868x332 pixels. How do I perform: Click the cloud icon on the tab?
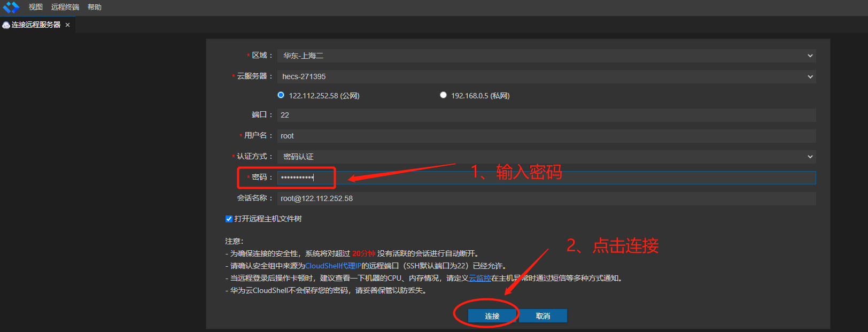click(x=6, y=25)
